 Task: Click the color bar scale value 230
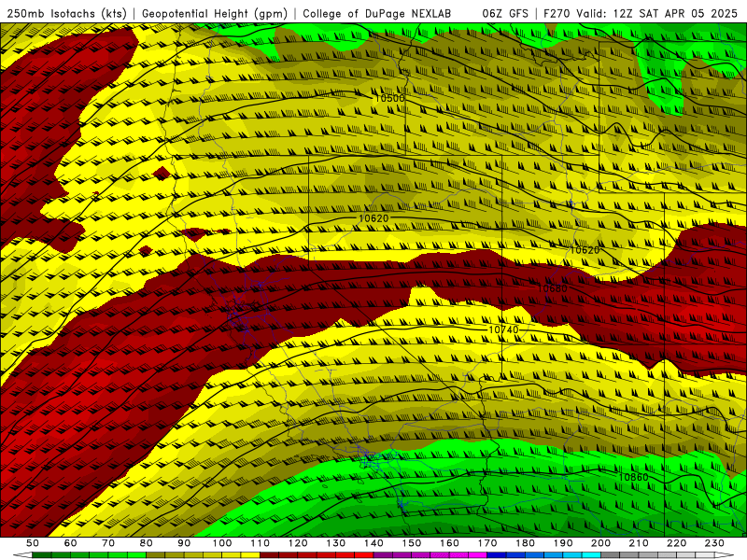tap(714, 543)
